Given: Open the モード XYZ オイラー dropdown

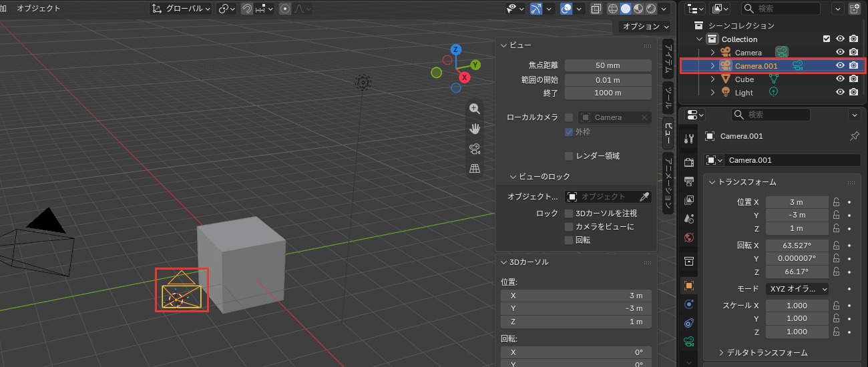Looking at the screenshot, I should 797,289.
